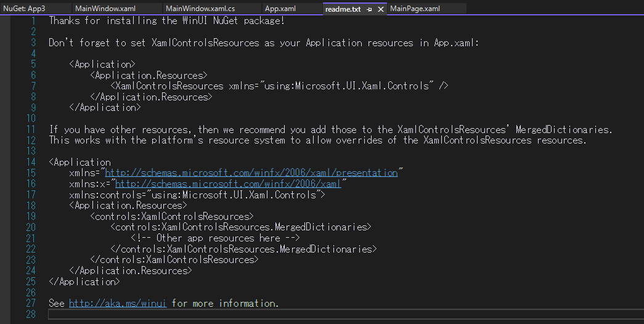Screen dimensions: 644x324
Task: Click the text 'Thanks for installing the WinUI NuGet package!'
Action: [x=166, y=20]
